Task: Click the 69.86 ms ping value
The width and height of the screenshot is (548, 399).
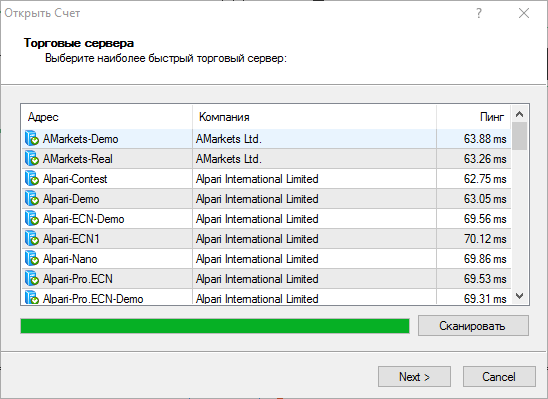Action: tap(485, 259)
